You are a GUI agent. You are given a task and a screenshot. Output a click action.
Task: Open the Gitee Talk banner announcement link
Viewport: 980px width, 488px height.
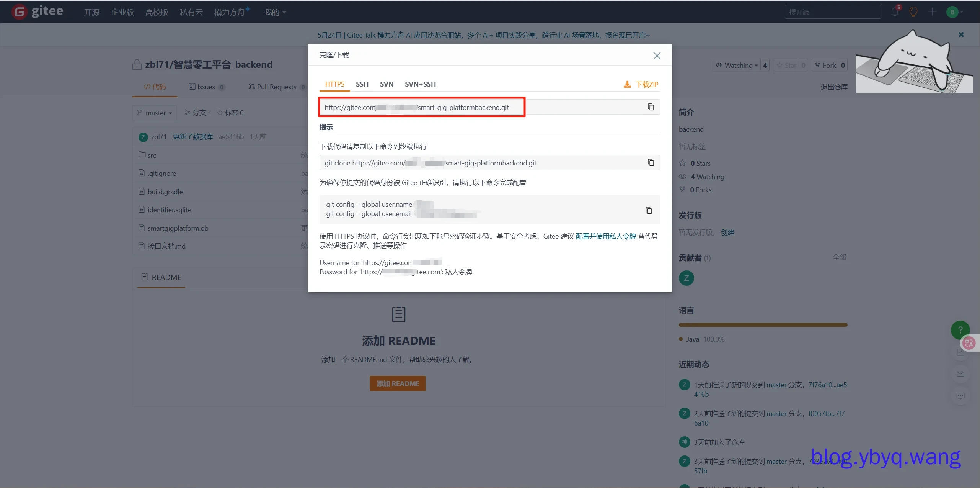pyautogui.click(x=483, y=35)
